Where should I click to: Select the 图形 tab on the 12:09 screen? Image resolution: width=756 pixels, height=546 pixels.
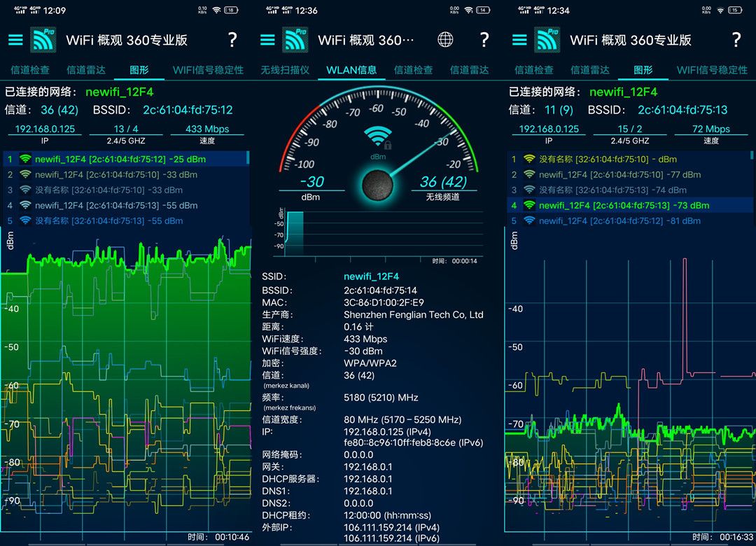139,70
